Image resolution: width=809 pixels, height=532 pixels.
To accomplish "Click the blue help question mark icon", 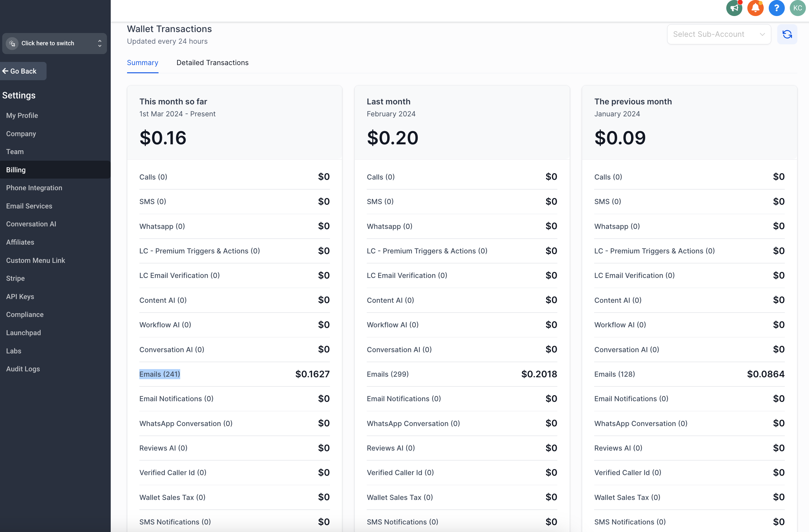I will [776, 8].
